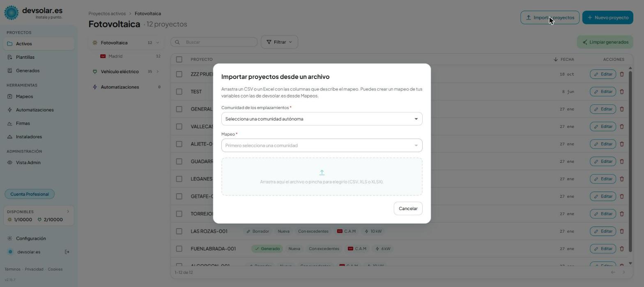Select the Automatizaciones category in tree
Screen dimensions: 644x287
(x=126, y=87)
